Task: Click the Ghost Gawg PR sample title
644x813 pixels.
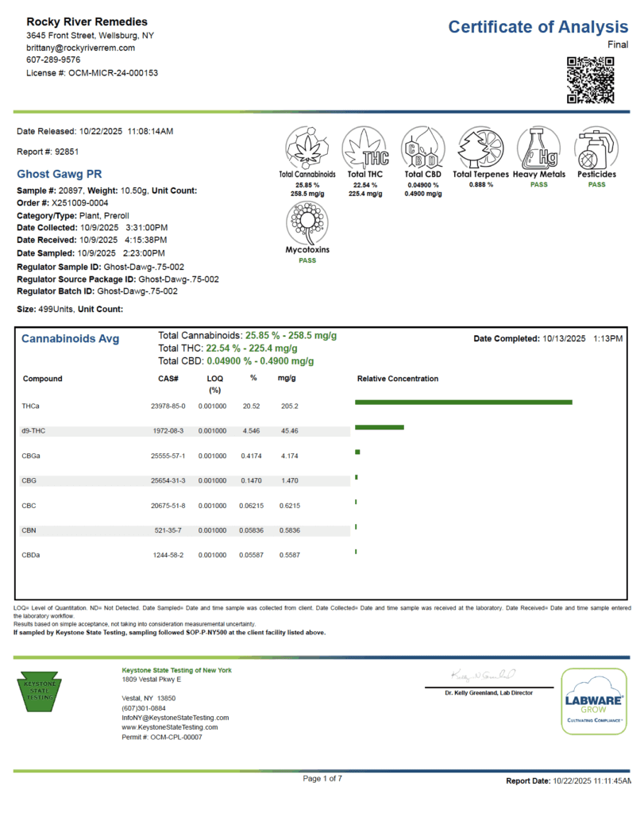Action: point(59,174)
